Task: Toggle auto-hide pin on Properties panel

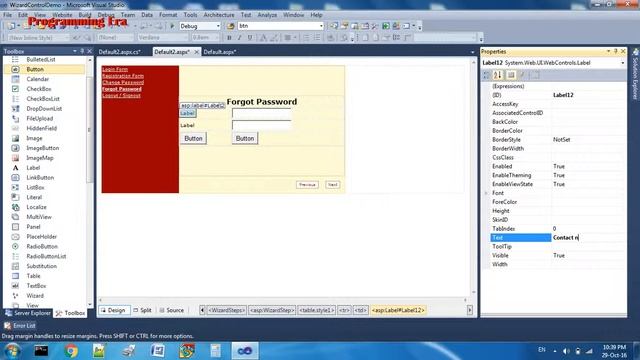Action: tap(616, 51)
